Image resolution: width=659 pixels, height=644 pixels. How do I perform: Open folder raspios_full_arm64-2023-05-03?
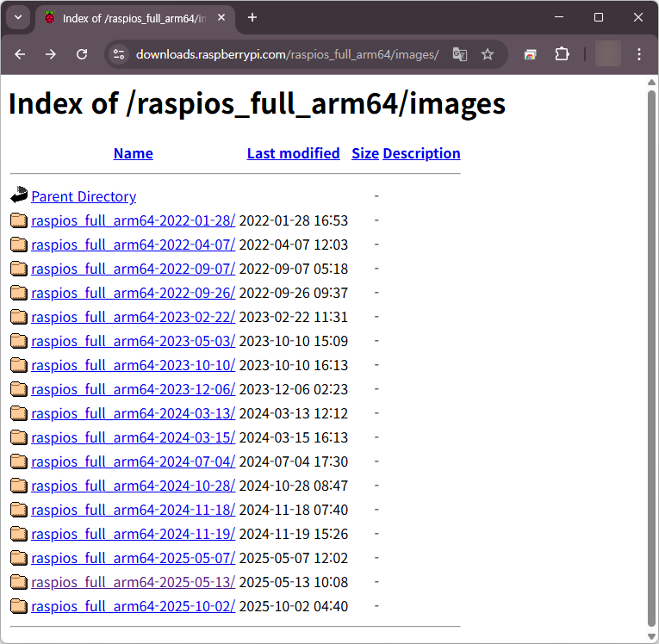(134, 341)
